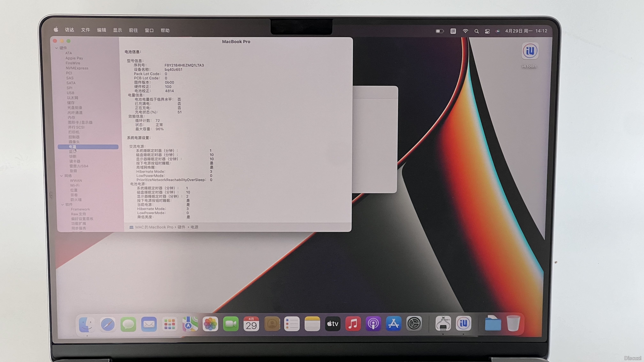Select Apple Pay in sidebar
The height and width of the screenshot is (362, 644).
coord(74,58)
